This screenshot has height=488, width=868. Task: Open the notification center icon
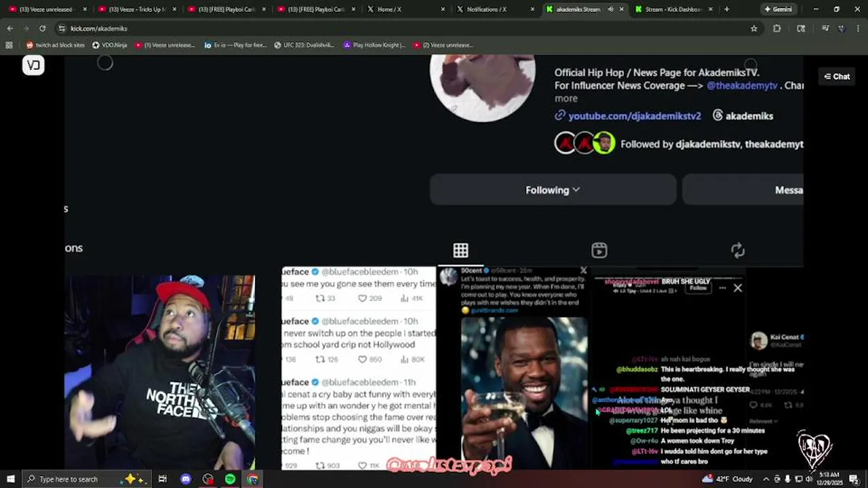tap(854, 479)
